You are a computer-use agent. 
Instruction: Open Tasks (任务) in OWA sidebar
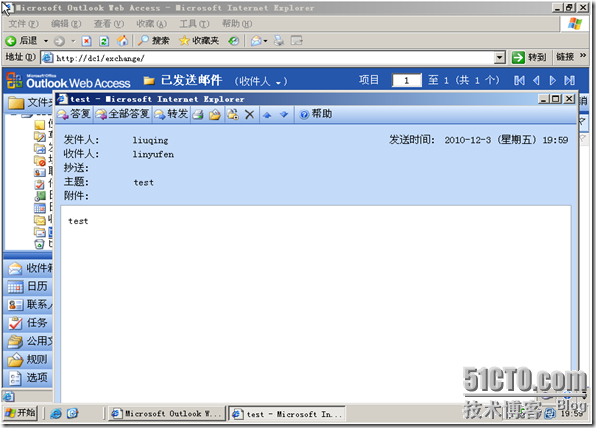(29, 323)
